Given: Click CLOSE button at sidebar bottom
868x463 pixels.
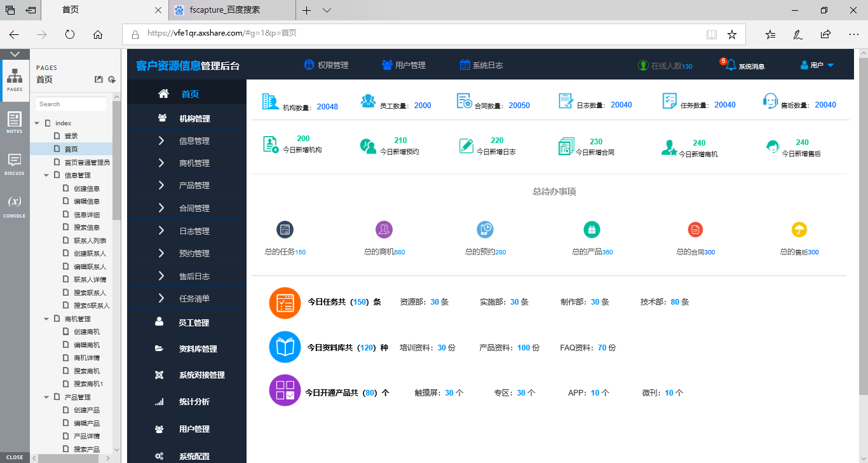Looking at the screenshot, I should coord(15,457).
